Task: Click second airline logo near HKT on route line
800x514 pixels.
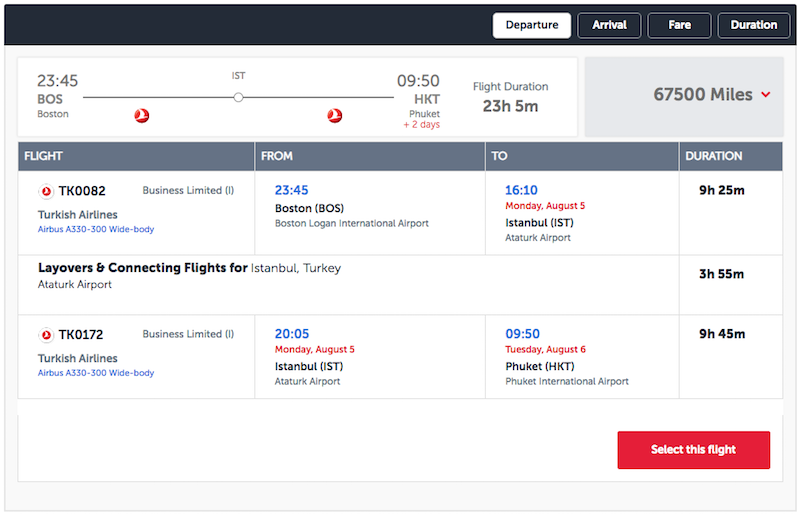Action: (335, 116)
